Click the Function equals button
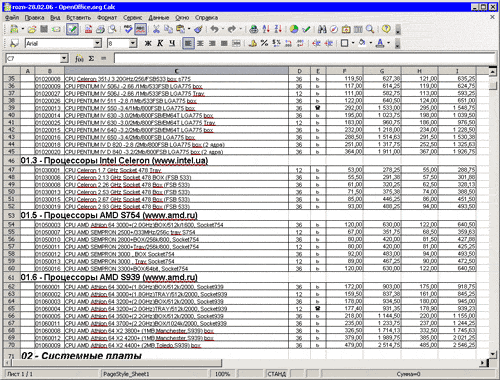The width and height of the screenshot is (500, 380). click(104, 59)
